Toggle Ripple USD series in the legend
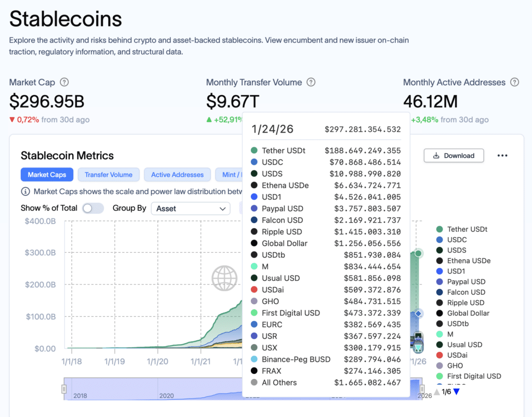 pos(460,303)
